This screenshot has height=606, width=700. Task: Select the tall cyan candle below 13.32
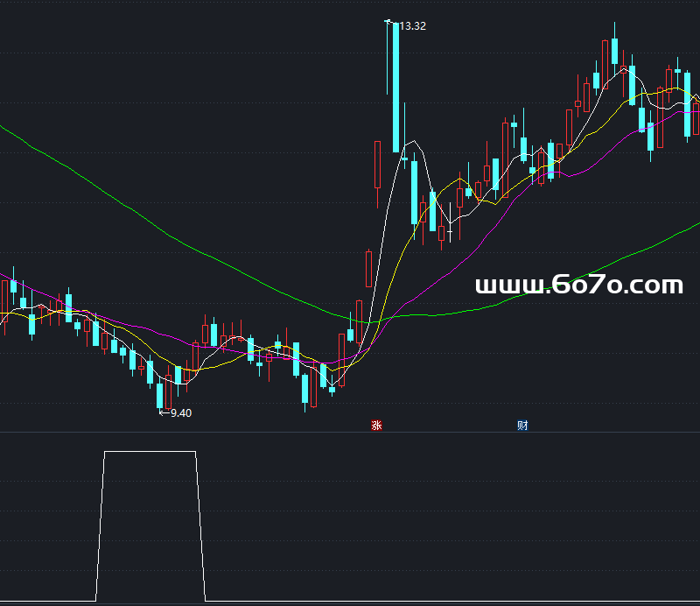(x=396, y=88)
